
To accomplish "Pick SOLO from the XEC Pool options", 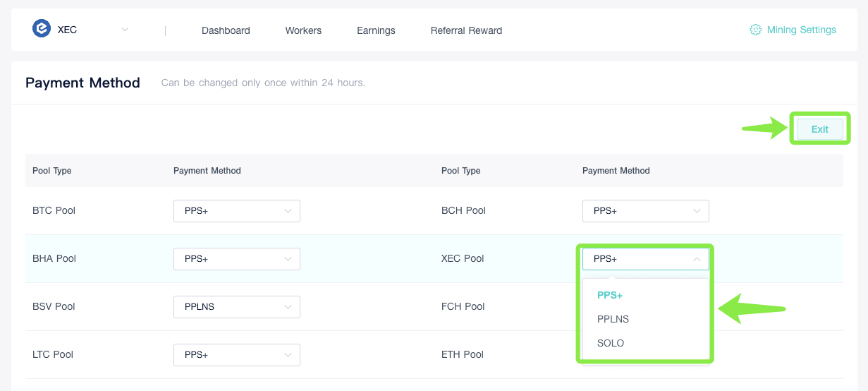I will click(611, 343).
